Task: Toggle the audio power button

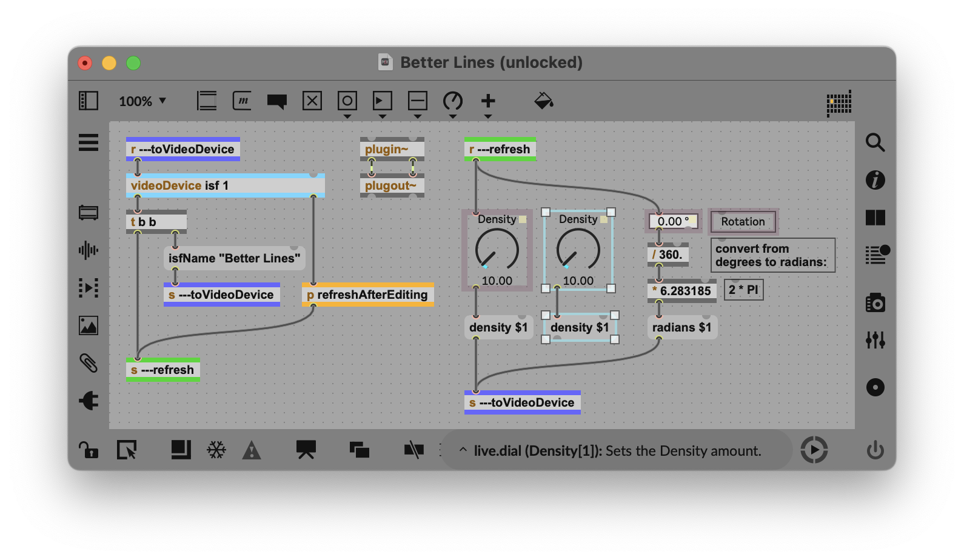Action: [875, 450]
